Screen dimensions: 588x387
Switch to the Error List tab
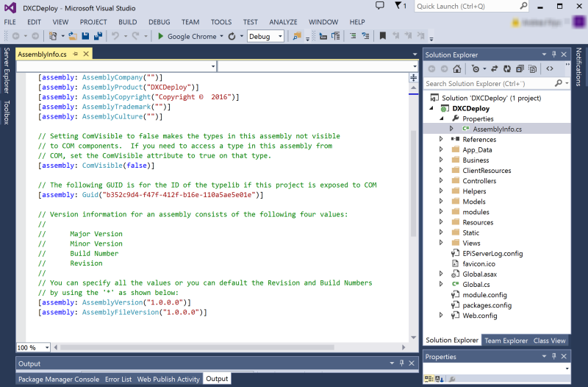(x=118, y=379)
